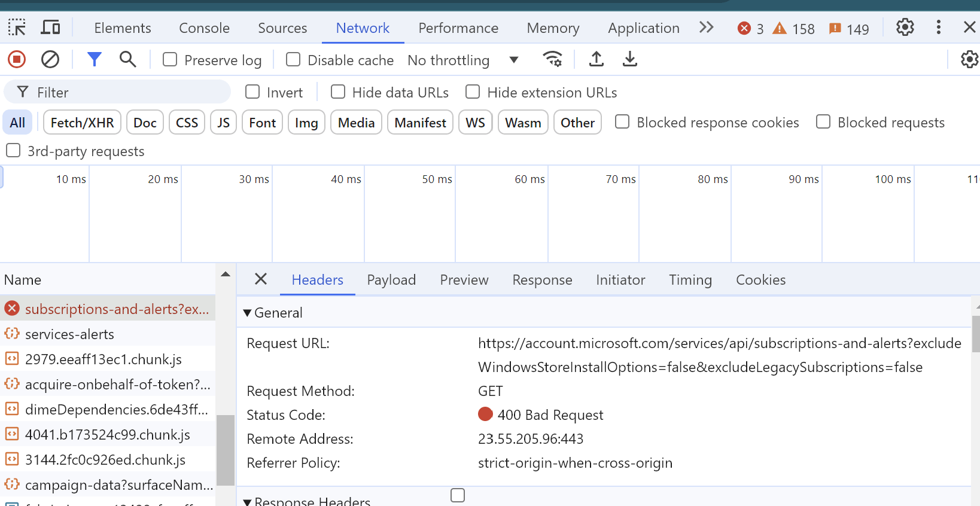980x506 pixels.
Task: Open network search with magnifier icon
Action: click(x=127, y=59)
